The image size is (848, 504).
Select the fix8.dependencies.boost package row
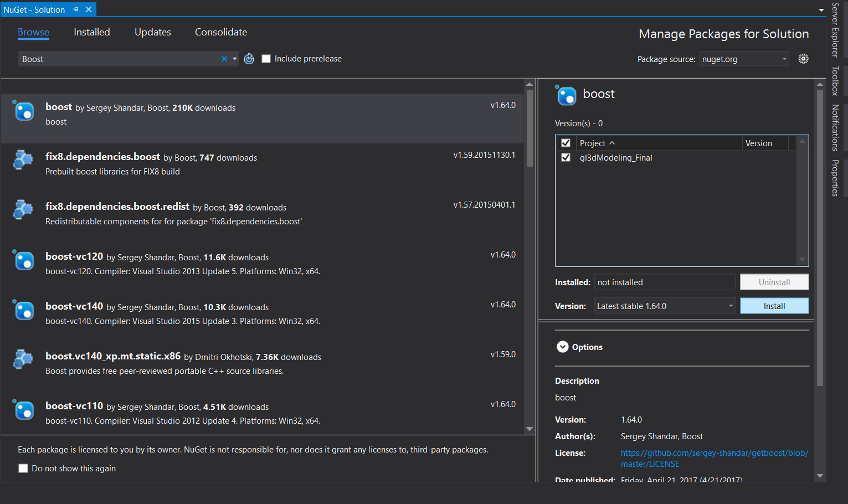click(x=263, y=168)
